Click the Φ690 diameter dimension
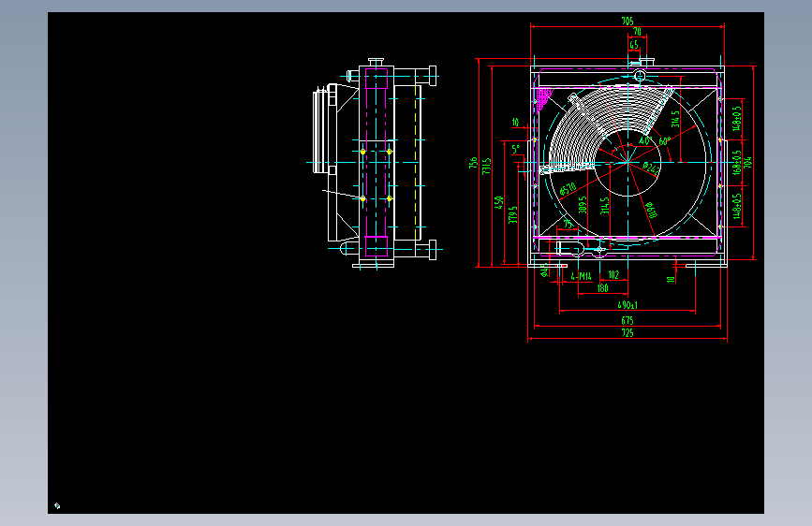 651,210
